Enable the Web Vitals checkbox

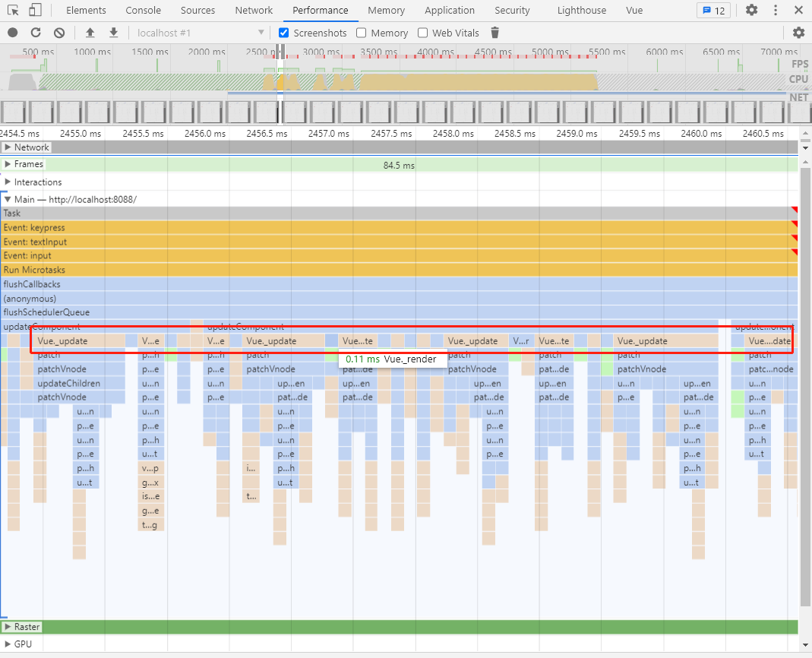(423, 33)
